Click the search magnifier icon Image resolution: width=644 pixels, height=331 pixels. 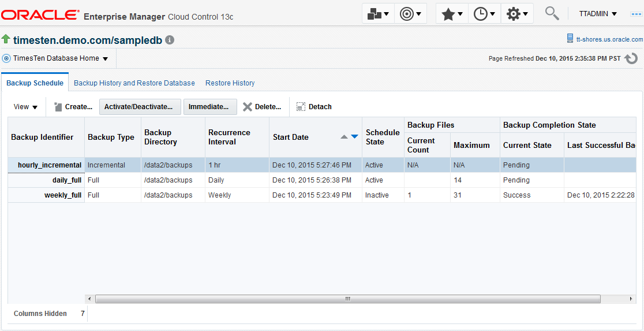[x=552, y=13]
